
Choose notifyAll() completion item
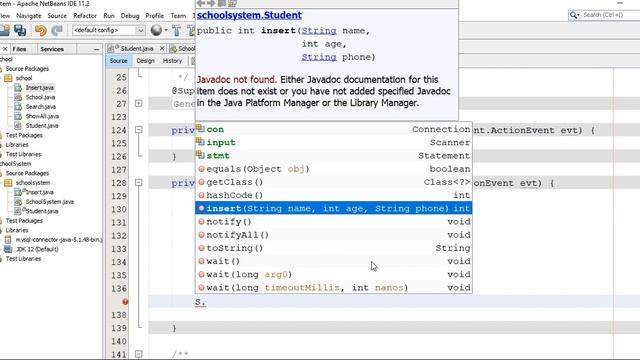coord(333,235)
